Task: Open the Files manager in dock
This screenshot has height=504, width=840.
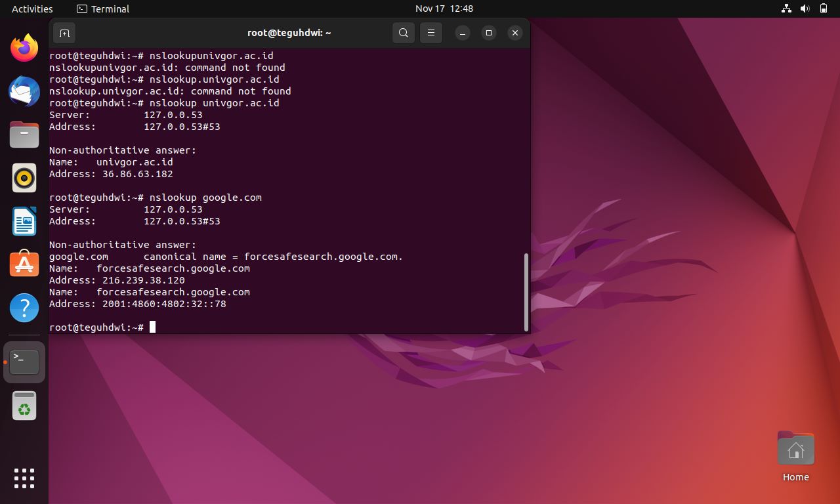Action: (24, 135)
